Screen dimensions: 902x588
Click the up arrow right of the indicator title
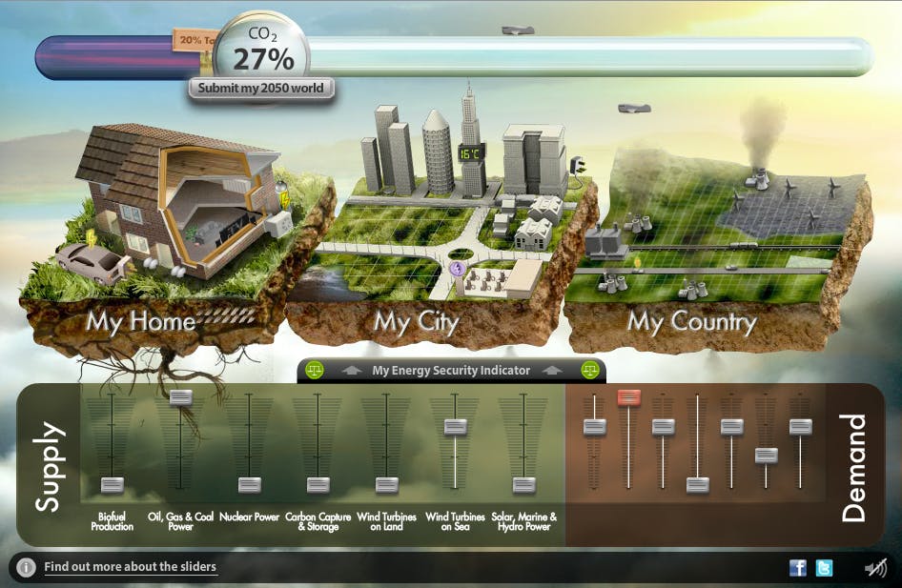(552, 371)
